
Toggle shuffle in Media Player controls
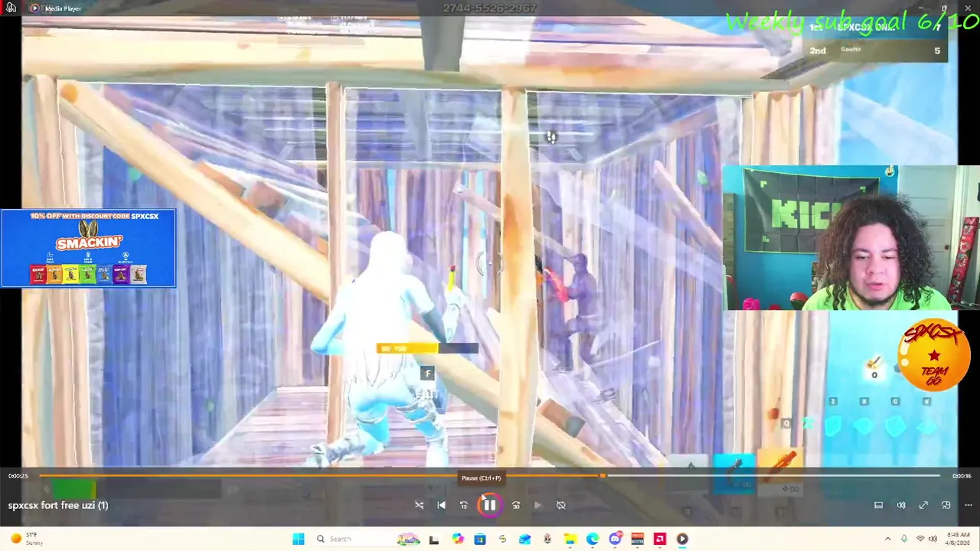419,505
